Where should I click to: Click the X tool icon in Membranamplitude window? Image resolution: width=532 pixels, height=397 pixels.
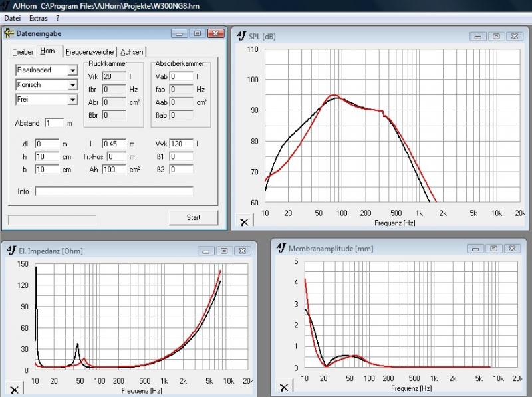(x=284, y=387)
